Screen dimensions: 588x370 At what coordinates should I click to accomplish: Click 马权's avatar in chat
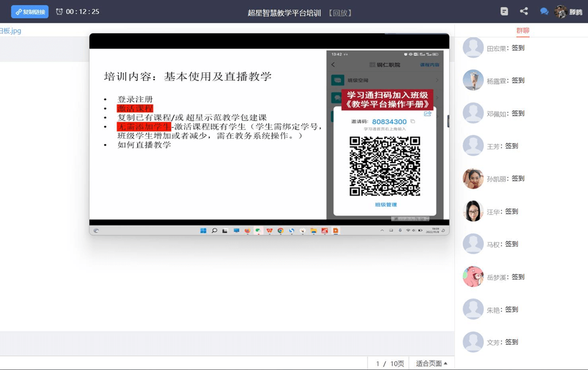[473, 244]
